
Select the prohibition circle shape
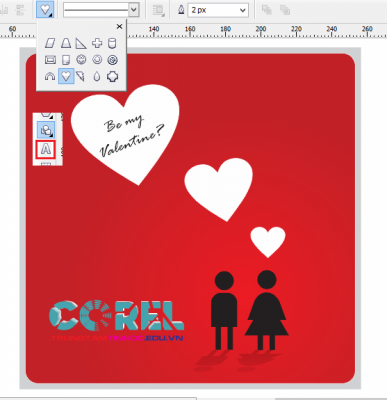[x=113, y=60]
